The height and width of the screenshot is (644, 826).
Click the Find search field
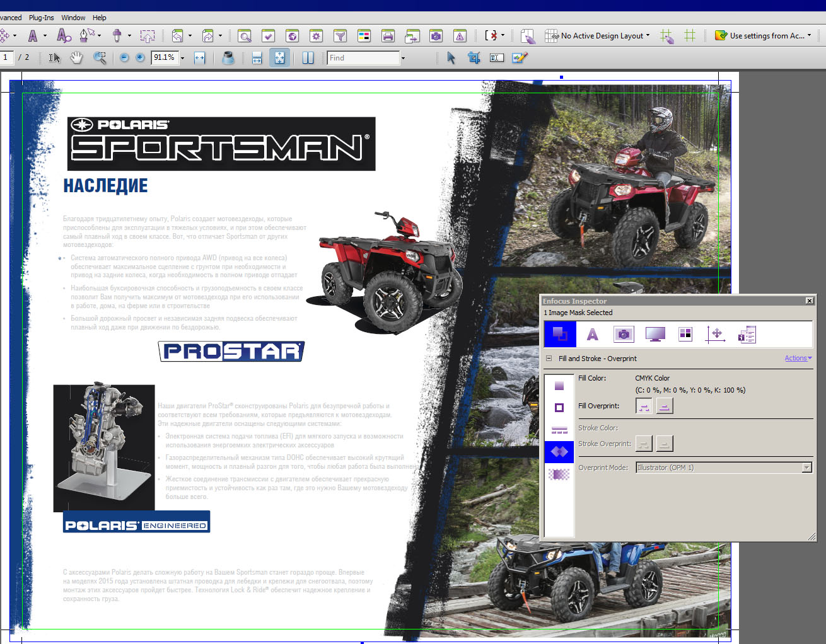pos(363,58)
